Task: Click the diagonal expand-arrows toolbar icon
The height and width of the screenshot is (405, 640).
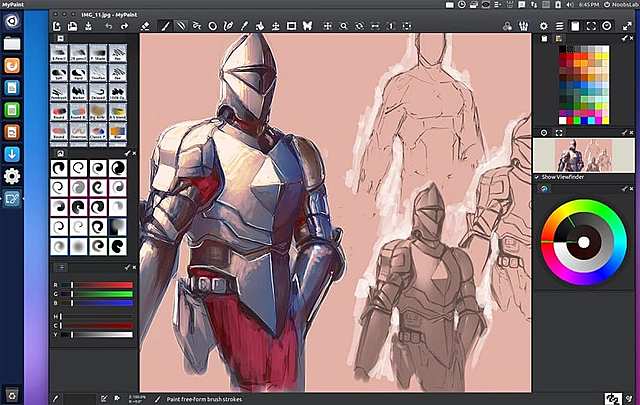Action: tap(627, 26)
